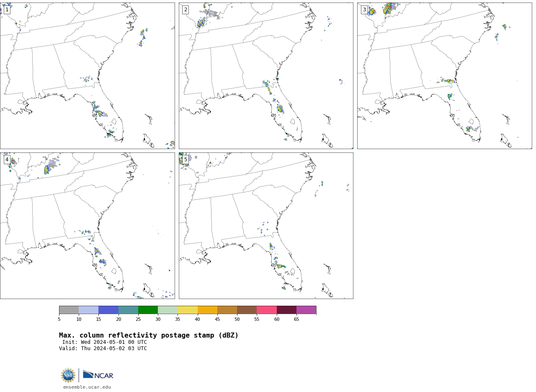
Task: Click the yellow 35-40 dBZ swatch
Action: point(188,310)
